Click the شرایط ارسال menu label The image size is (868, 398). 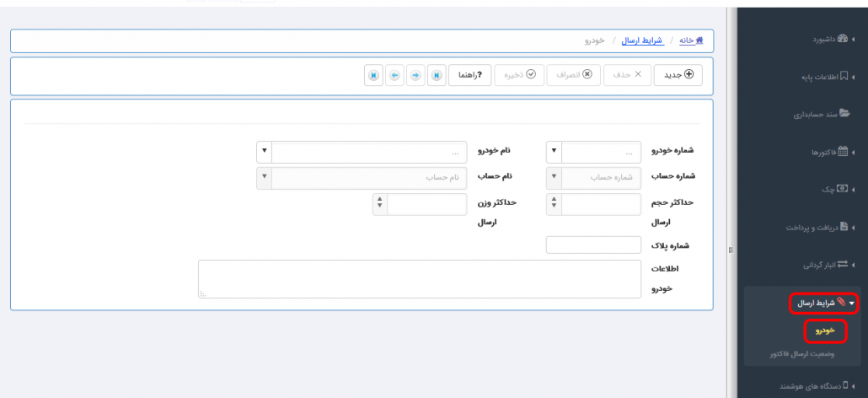[x=816, y=303]
